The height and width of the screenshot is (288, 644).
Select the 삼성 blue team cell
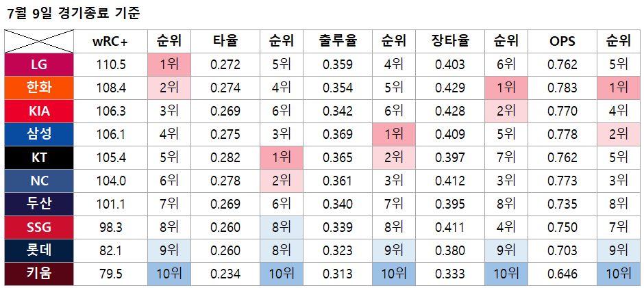(40, 134)
